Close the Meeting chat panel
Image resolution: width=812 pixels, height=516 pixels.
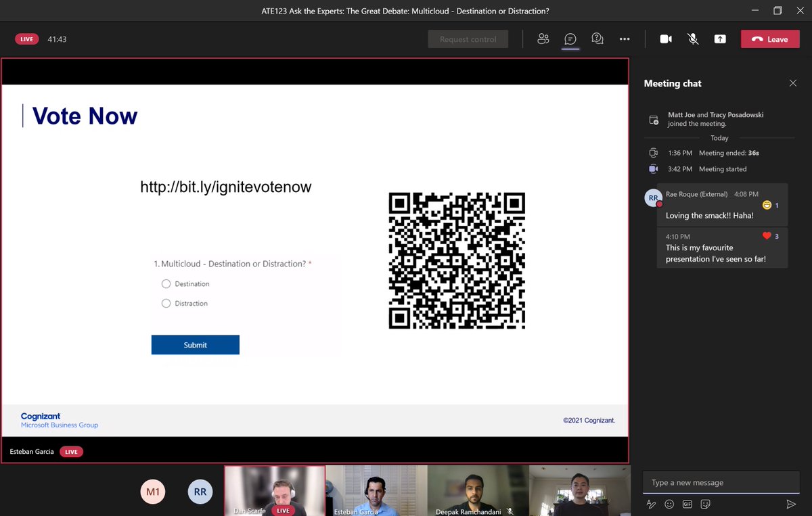793,83
